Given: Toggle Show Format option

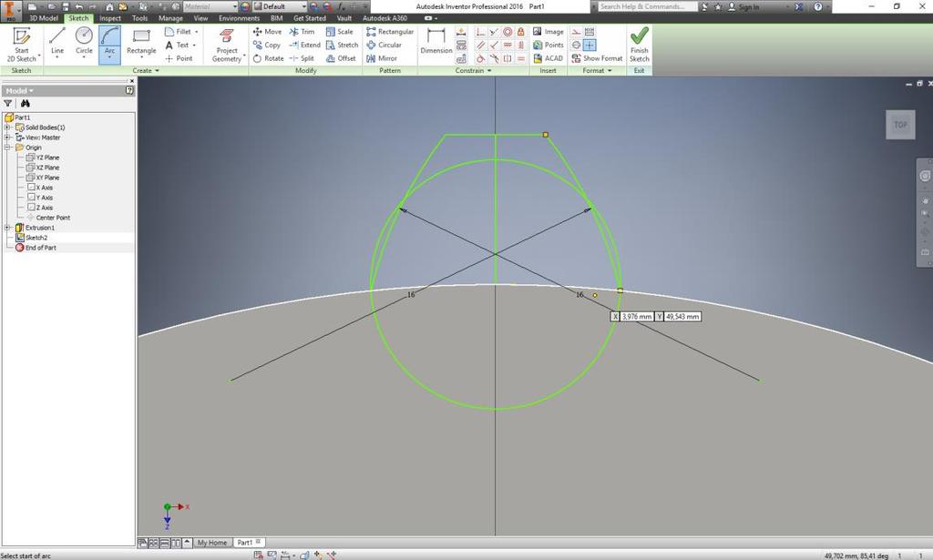Looking at the screenshot, I should 597,58.
